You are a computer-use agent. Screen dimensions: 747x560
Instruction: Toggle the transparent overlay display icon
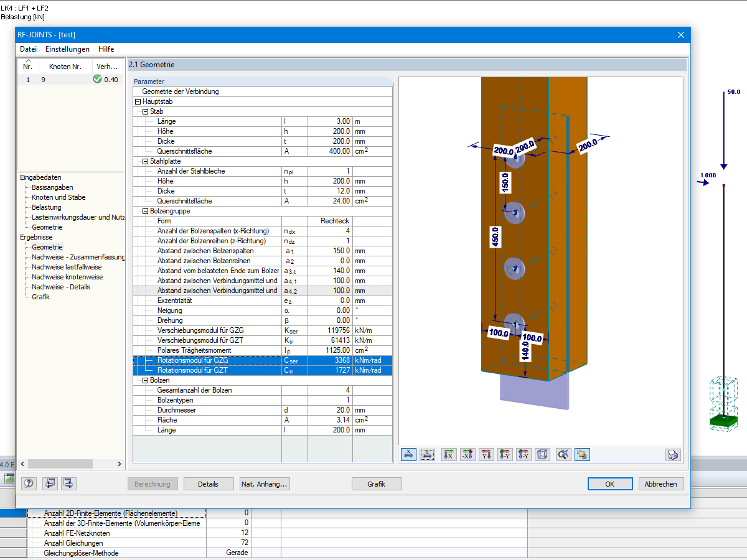(x=582, y=455)
